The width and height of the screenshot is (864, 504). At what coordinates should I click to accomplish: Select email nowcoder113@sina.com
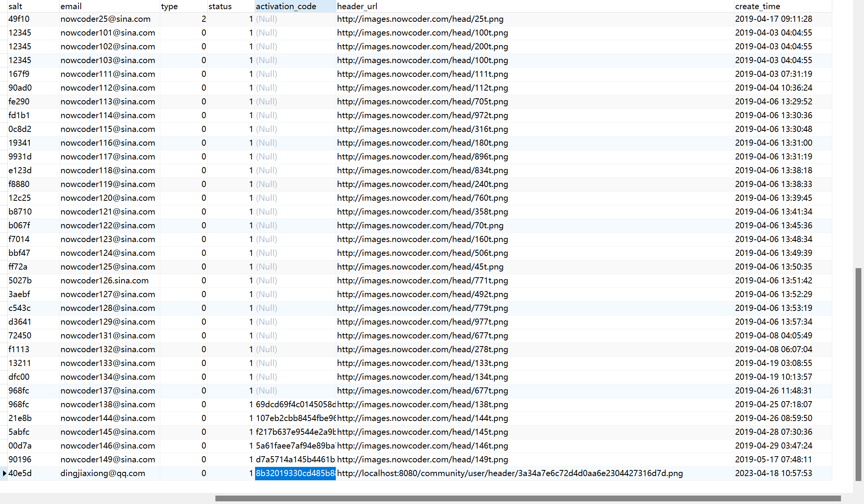[109, 102]
